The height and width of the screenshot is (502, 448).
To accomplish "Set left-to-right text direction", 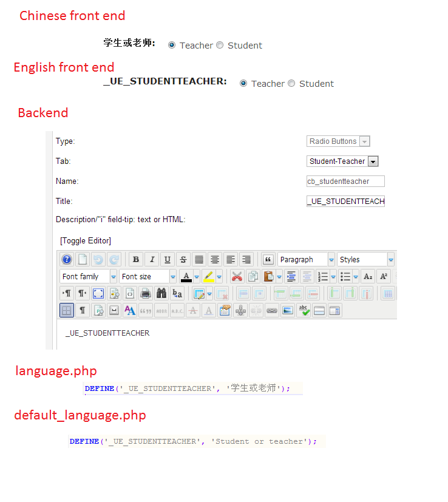I will (67, 293).
